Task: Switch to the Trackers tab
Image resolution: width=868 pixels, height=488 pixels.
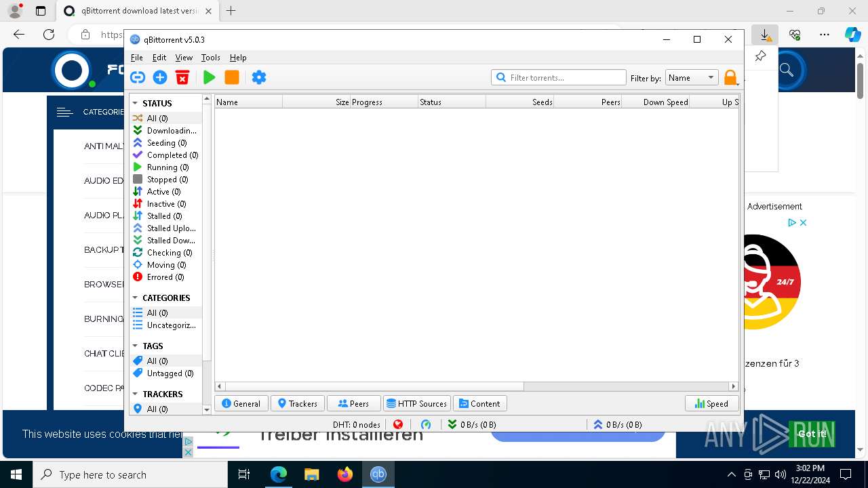Action: point(298,403)
